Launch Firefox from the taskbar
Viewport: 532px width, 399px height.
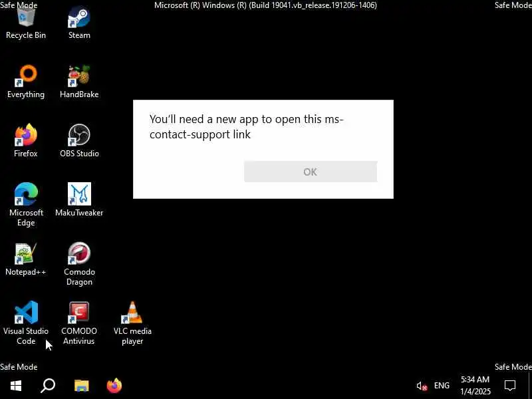(114, 386)
